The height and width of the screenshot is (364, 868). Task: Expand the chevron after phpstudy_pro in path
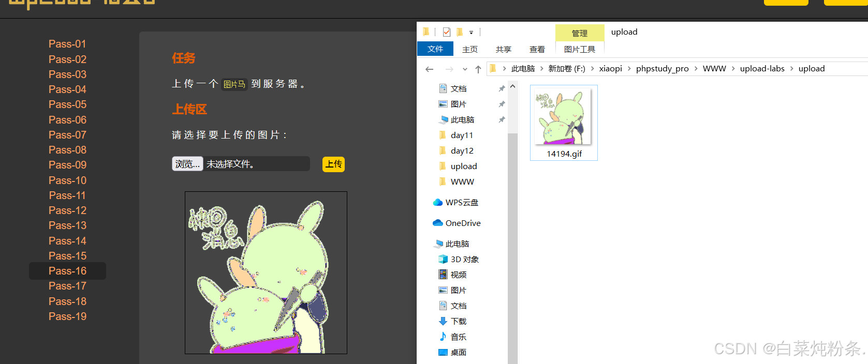pyautogui.click(x=696, y=69)
